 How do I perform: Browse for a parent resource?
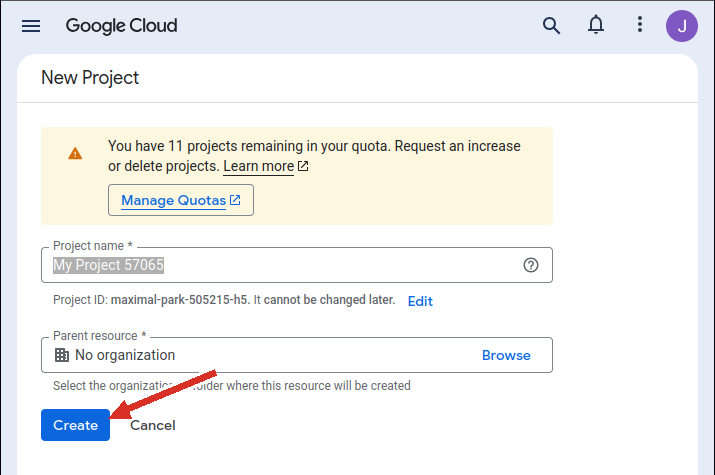coord(506,355)
